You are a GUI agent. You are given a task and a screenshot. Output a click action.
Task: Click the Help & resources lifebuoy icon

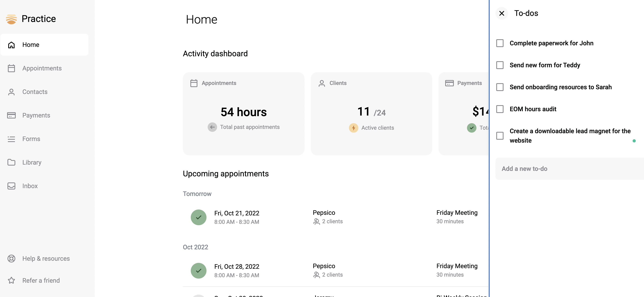12,259
